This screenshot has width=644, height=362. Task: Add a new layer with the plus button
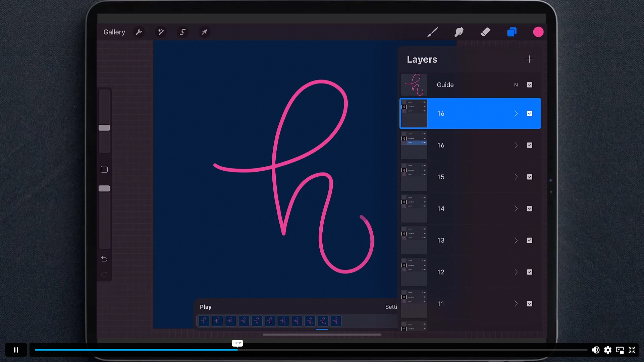[x=529, y=59]
